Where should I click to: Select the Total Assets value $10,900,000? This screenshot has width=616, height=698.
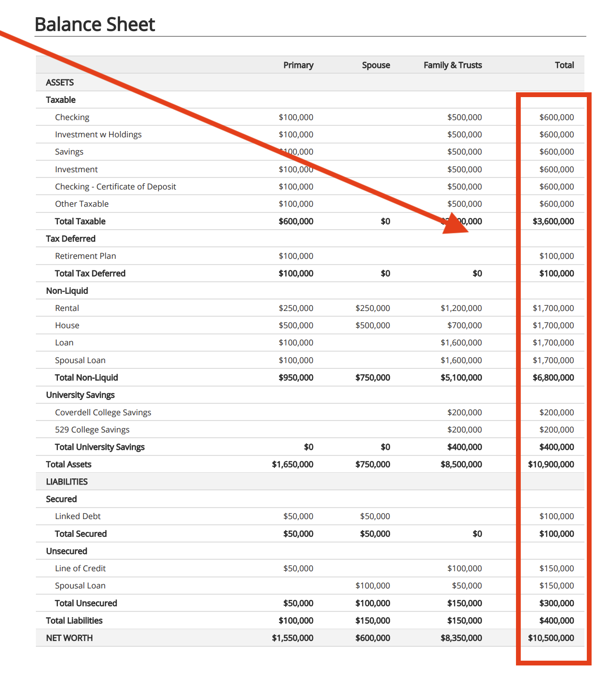coord(550,464)
